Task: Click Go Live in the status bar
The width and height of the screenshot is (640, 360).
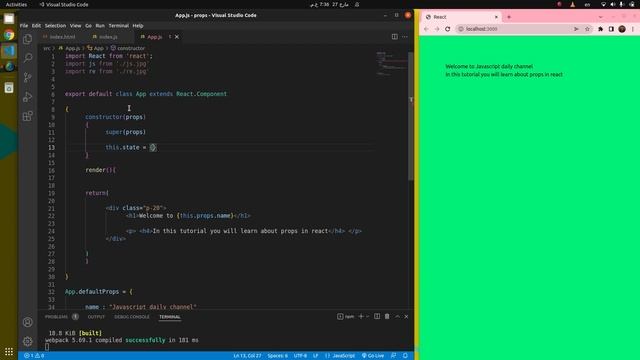Action: (373, 356)
